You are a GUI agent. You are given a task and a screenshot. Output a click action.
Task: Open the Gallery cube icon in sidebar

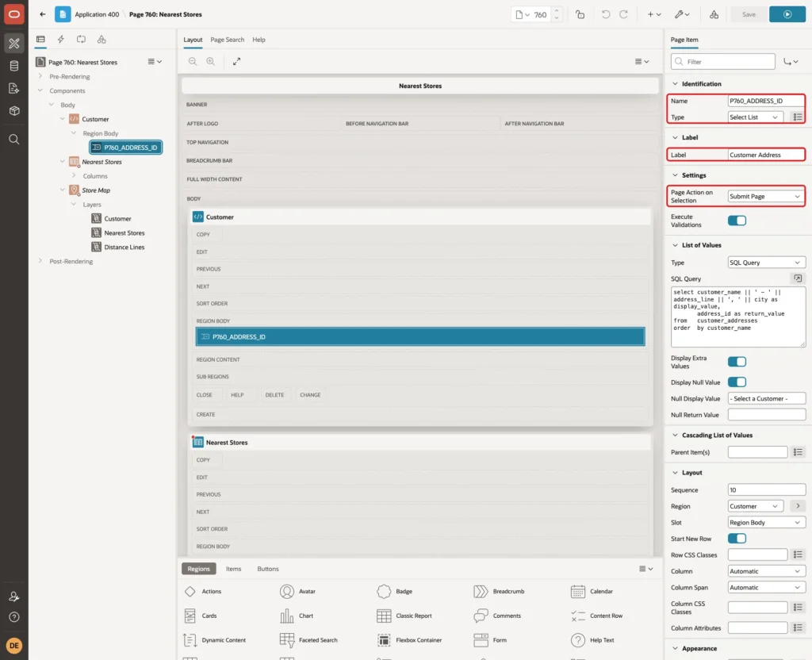click(x=14, y=110)
